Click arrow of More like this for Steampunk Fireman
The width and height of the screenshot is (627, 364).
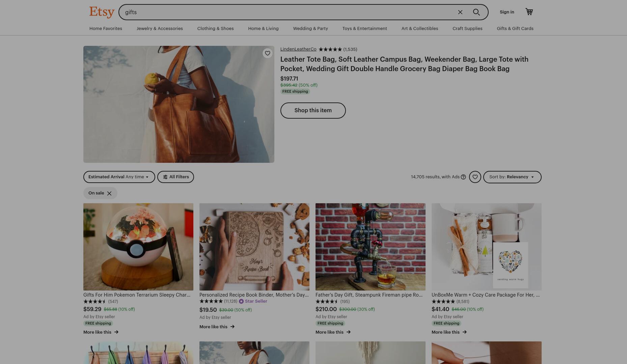pyautogui.click(x=349, y=332)
